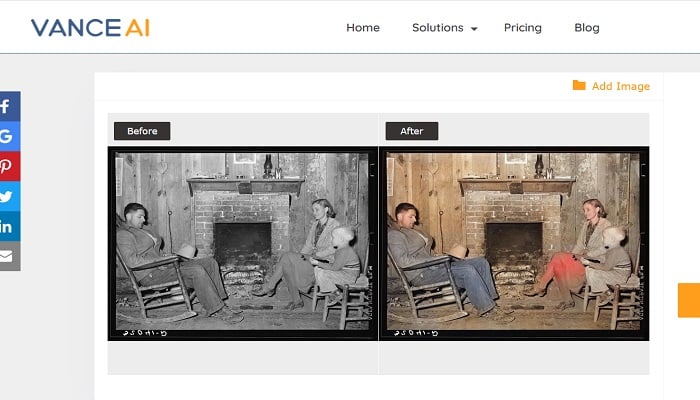Click the orange folder icon
The image size is (700, 400).
point(579,85)
